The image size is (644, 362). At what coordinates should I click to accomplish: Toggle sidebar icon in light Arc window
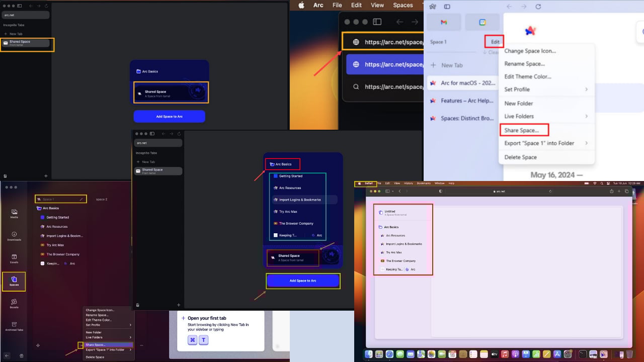coord(447,7)
